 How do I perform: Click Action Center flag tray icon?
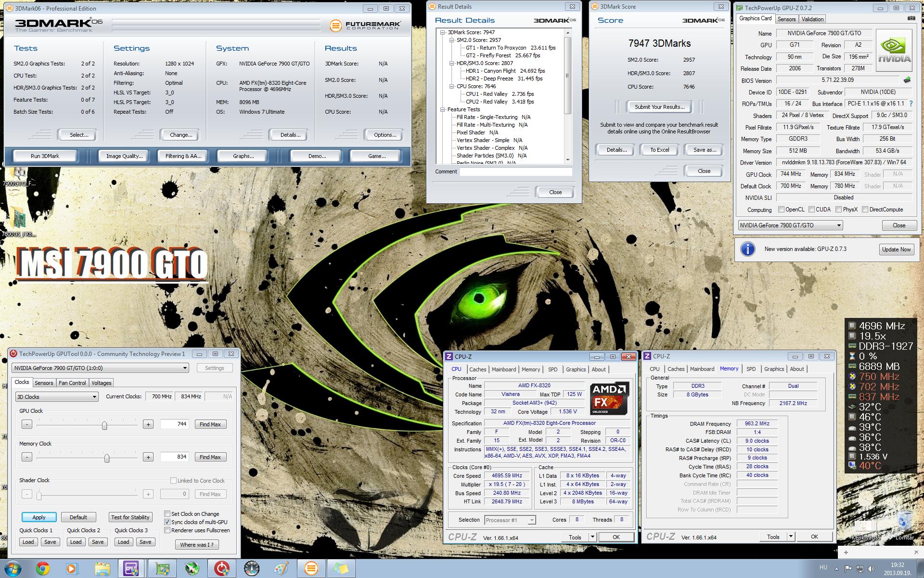pyautogui.click(x=848, y=569)
